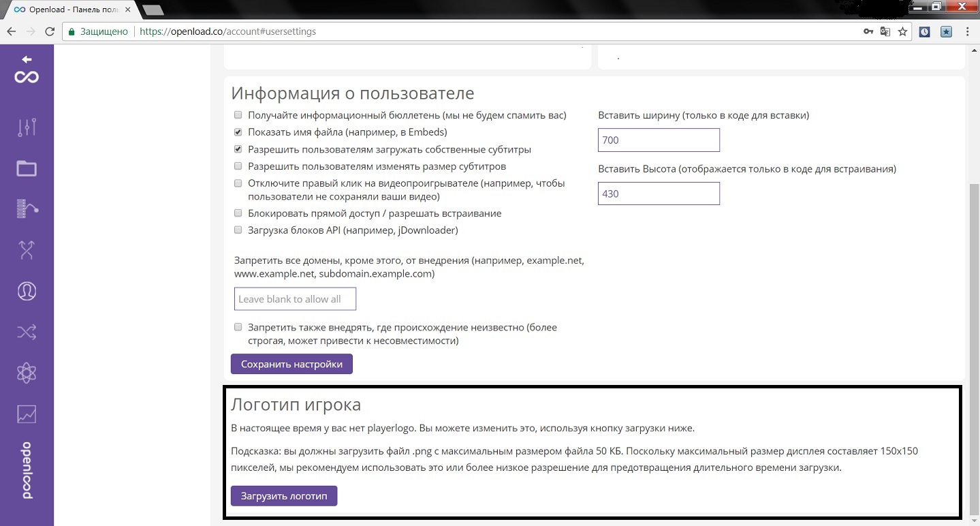This screenshot has width=980, height=526.
Task: Click the embed width field showing 700
Action: coord(659,140)
